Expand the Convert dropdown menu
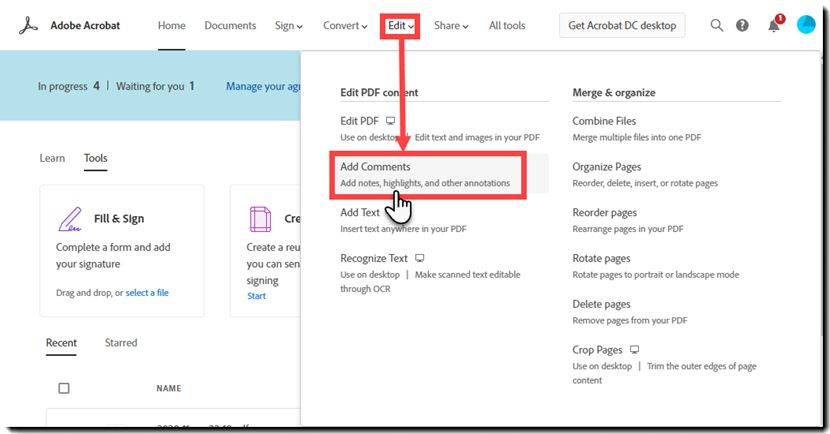The image size is (830, 434). pos(345,25)
